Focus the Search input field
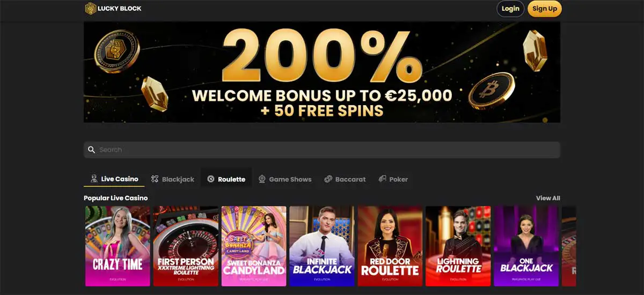The height and width of the screenshot is (295, 644). pos(322,150)
